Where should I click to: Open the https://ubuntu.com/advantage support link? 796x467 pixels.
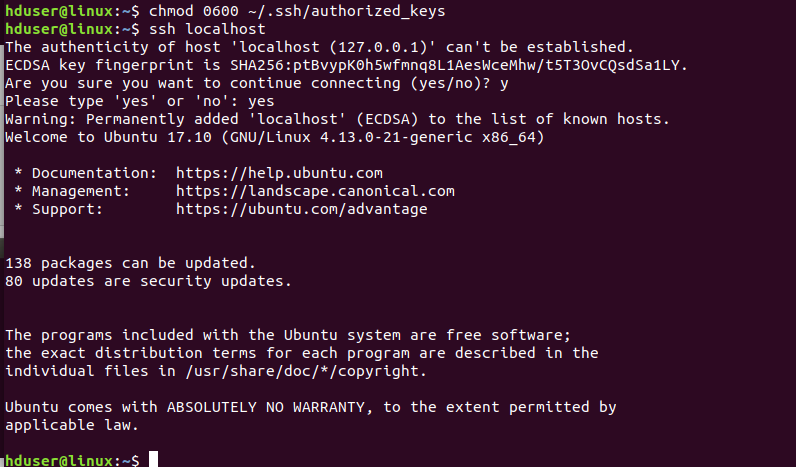click(301, 209)
